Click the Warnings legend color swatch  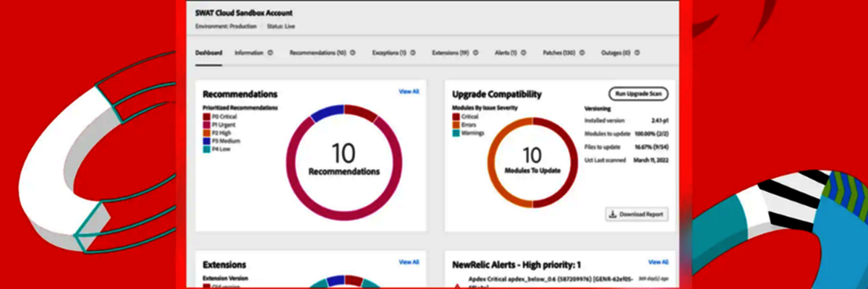point(456,133)
